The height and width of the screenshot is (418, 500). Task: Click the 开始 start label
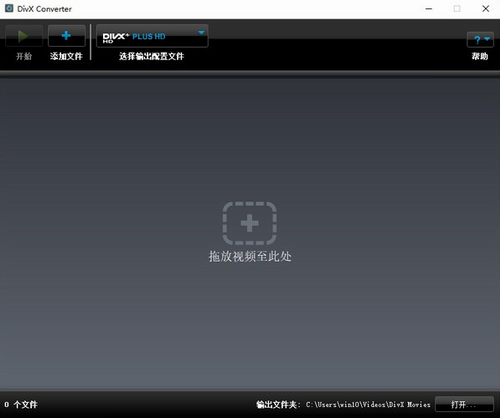click(x=24, y=56)
